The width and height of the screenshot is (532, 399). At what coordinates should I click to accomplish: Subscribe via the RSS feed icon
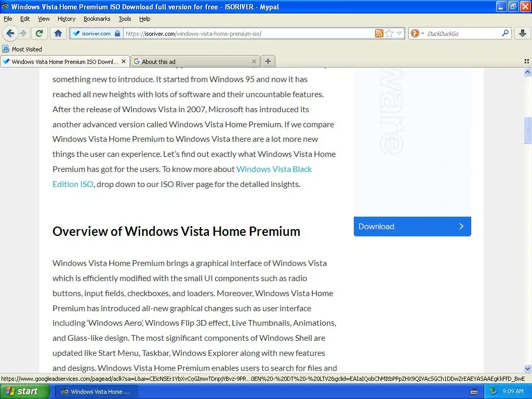pos(379,33)
